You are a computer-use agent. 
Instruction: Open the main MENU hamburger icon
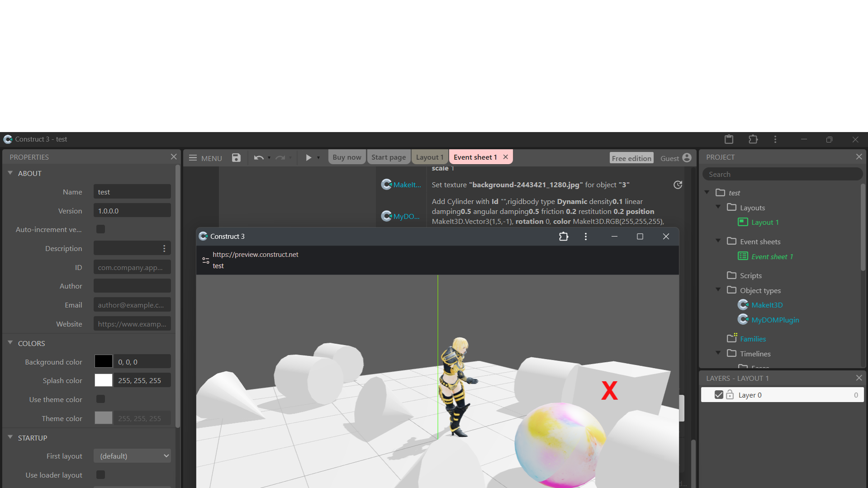pos(193,158)
